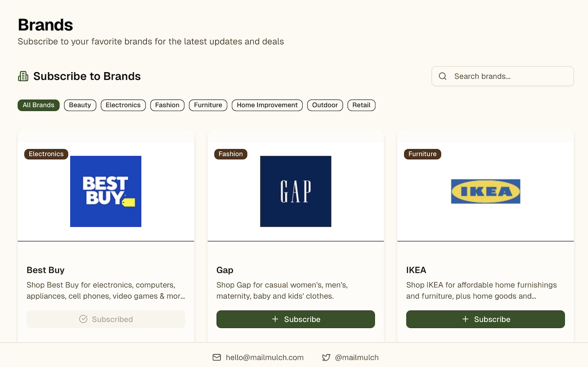The height and width of the screenshot is (367, 588).
Task: Click the envelope icon in the footer
Action: tap(217, 357)
